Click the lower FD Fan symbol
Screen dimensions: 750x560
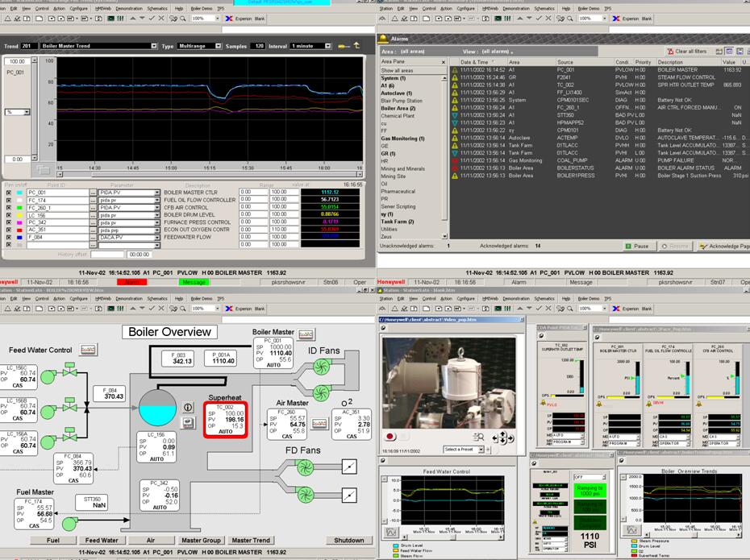pos(305,495)
